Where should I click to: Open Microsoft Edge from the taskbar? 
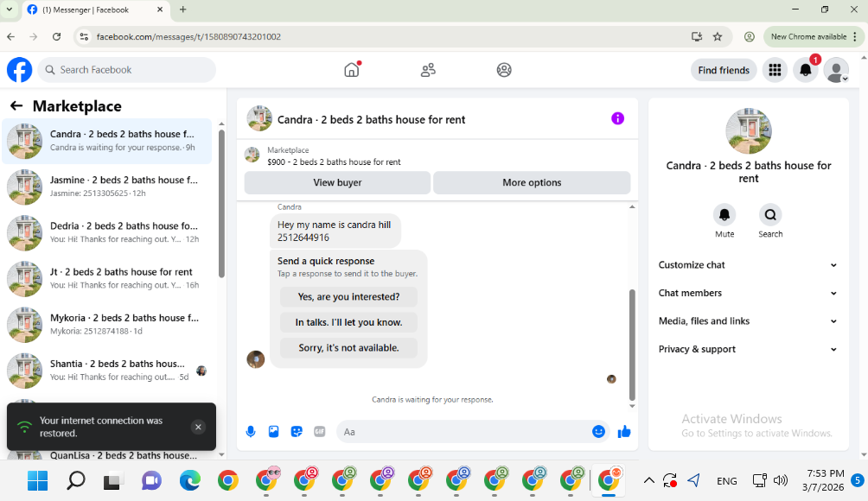coord(190,480)
